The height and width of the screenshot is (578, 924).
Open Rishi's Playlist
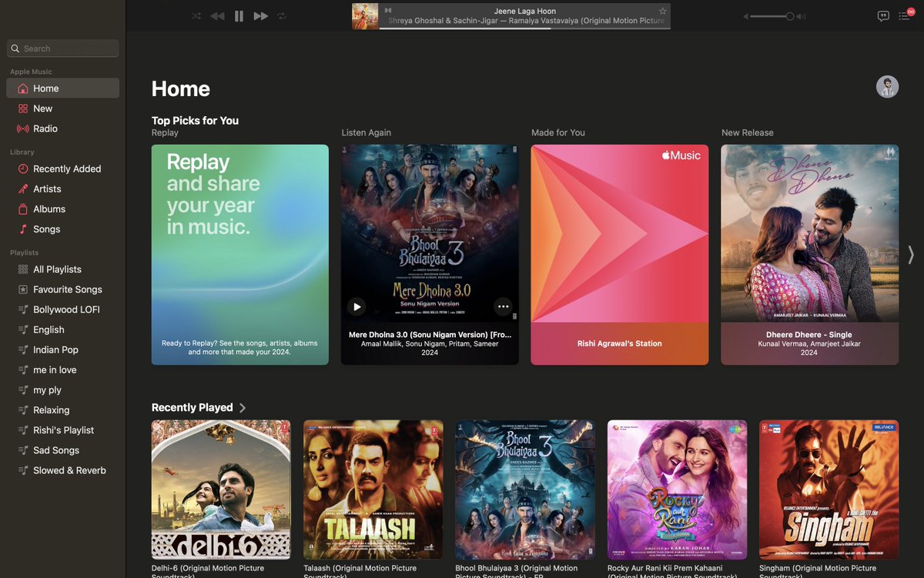point(63,430)
